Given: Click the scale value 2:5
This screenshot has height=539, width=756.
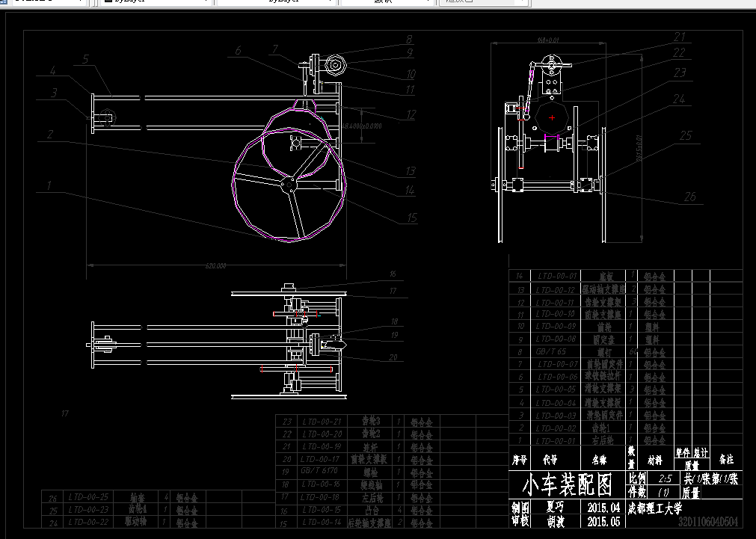Looking at the screenshot, I should pyautogui.click(x=665, y=478).
